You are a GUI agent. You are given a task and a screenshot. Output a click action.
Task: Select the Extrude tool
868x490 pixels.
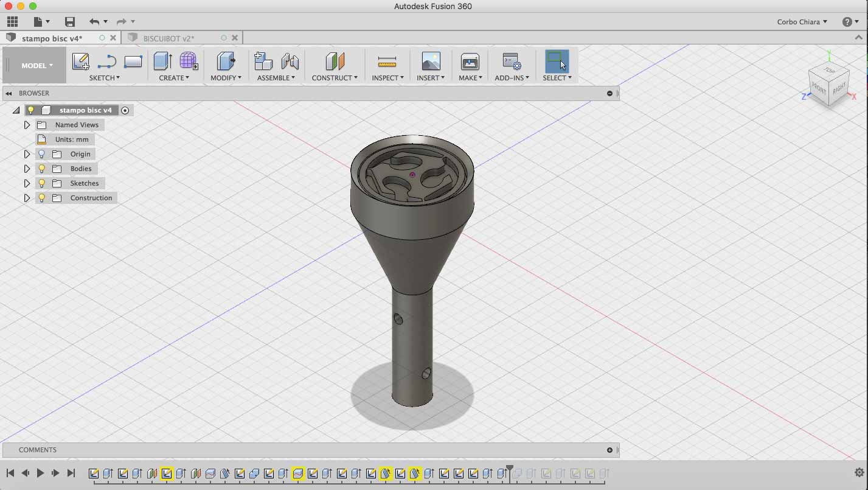(162, 61)
